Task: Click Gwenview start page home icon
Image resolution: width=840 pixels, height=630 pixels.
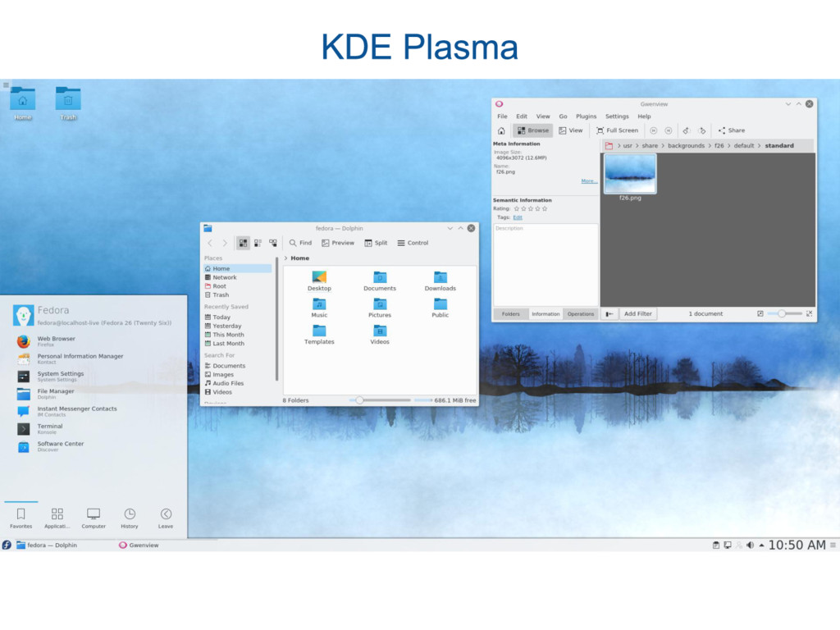Action: tap(501, 130)
